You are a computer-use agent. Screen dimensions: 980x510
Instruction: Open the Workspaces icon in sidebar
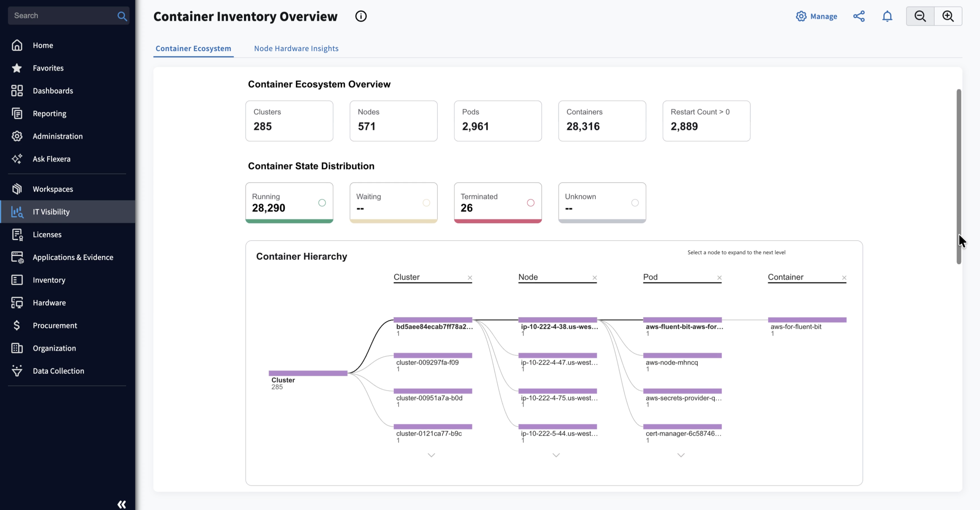17,189
